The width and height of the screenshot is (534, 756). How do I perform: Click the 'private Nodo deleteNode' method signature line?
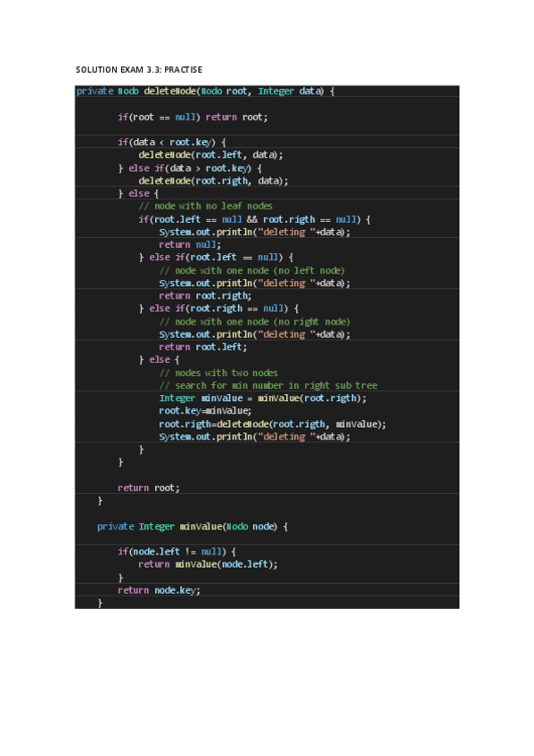[x=205, y=91]
